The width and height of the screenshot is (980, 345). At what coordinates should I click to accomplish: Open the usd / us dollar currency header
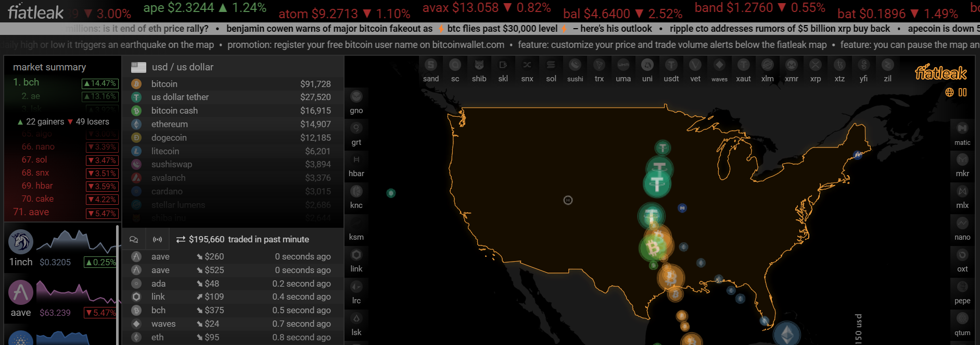pos(233,67)
